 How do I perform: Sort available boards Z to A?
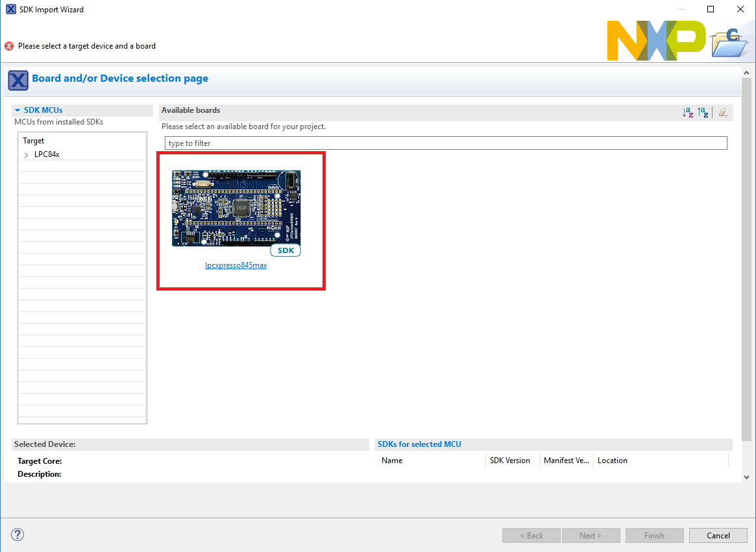(703, 112)
